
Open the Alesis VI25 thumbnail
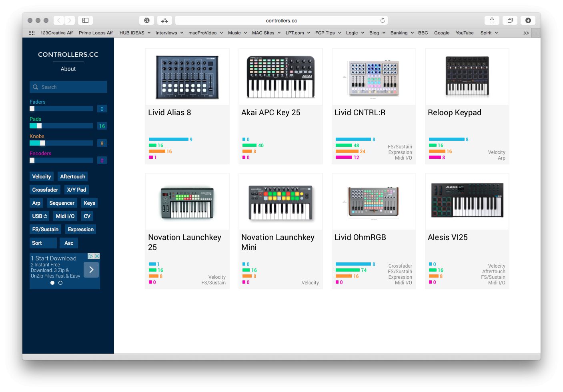click(467, 202)
